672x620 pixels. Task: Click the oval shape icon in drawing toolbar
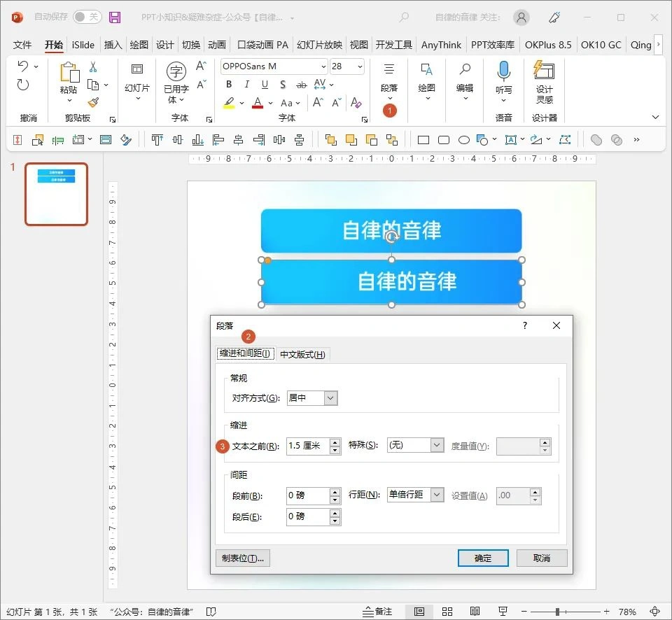(x=463, y=139)
